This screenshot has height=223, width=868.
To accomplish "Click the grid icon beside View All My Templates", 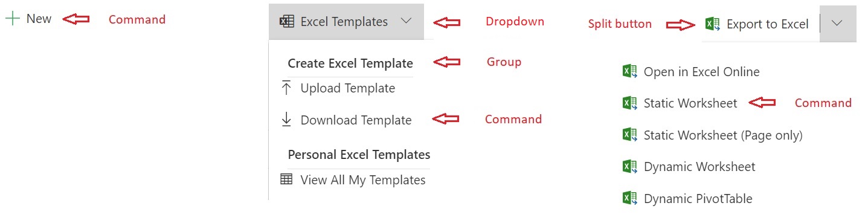I will coord(286,179).
